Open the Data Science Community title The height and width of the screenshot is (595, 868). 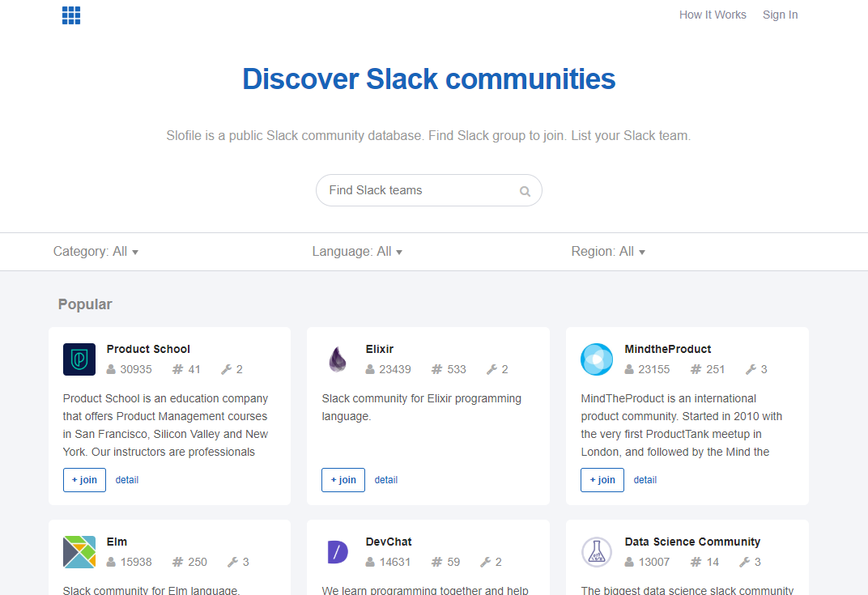[692, 542]
